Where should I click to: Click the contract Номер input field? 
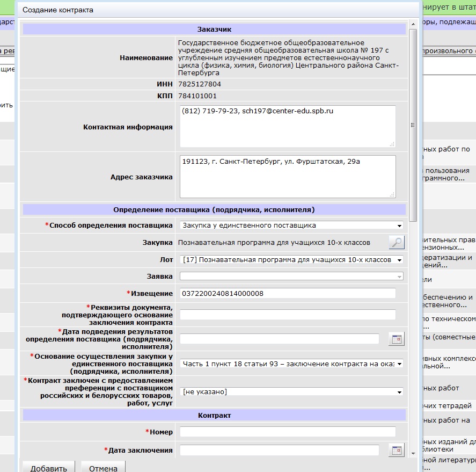(x=288, y=432)
